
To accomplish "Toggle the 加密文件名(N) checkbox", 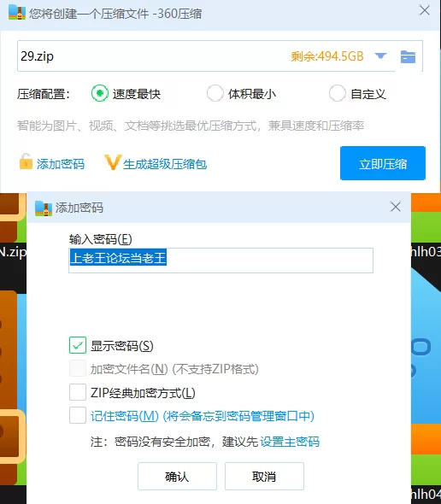I will coord(78,368).
